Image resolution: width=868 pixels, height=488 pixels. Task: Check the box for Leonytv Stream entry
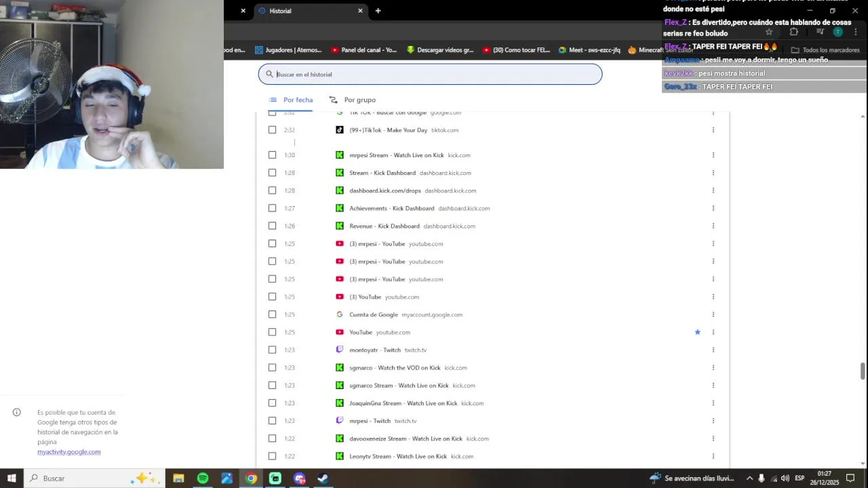272,456
